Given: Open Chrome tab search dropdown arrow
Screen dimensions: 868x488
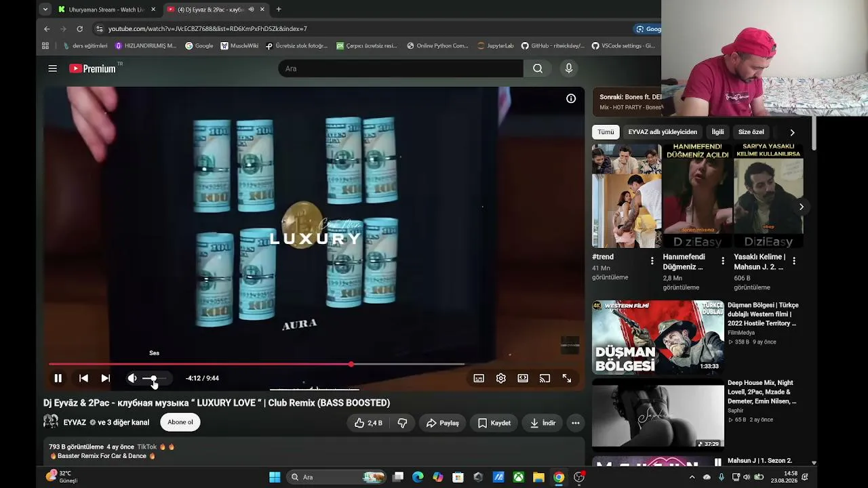Looking at the screenshot, I should (45, 9).
